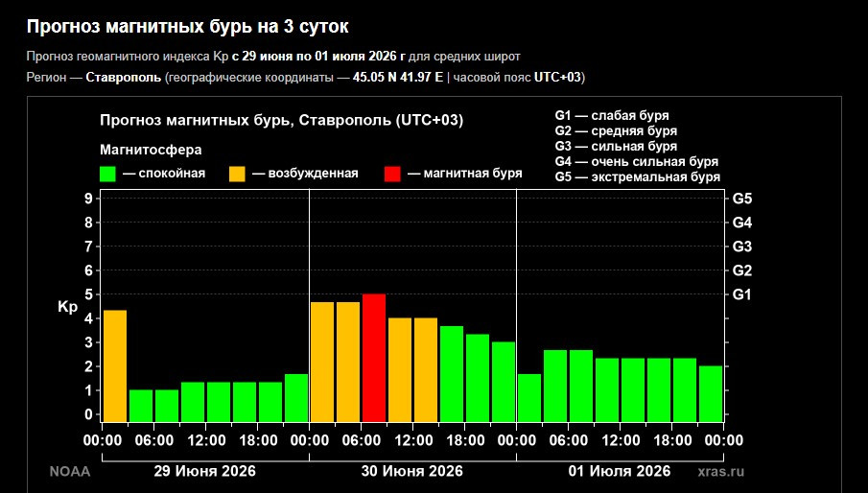Click the red 'магнитная буря' legend swatch
868x493 pixels.
tap(392, 174)
